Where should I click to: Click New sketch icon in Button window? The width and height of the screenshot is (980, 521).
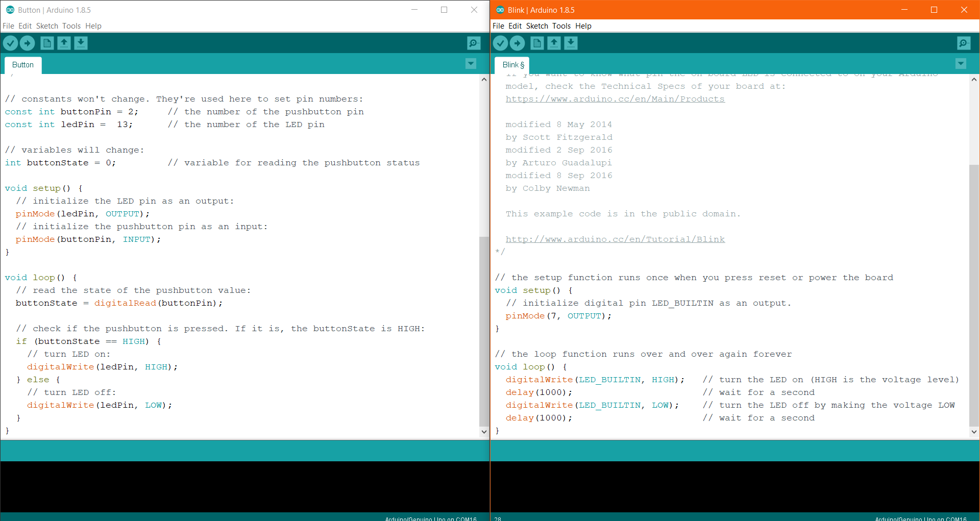click(x=47, y=43)
